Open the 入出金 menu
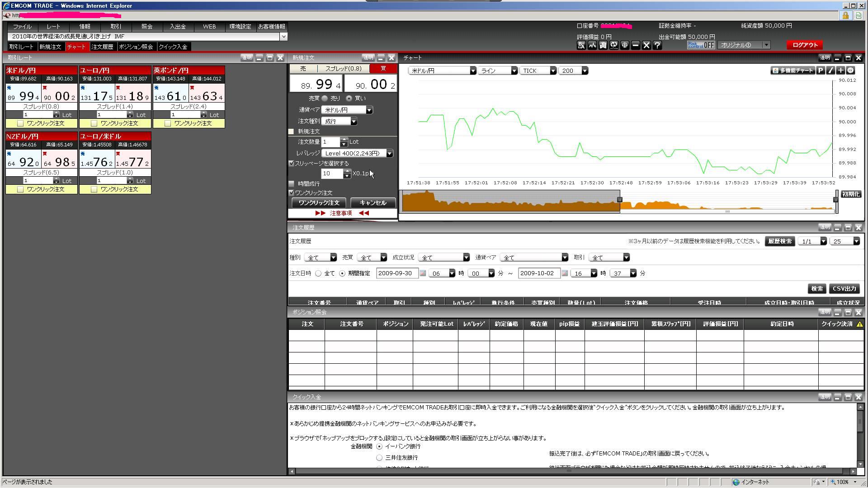868x488 pixels. coord(178,27)
